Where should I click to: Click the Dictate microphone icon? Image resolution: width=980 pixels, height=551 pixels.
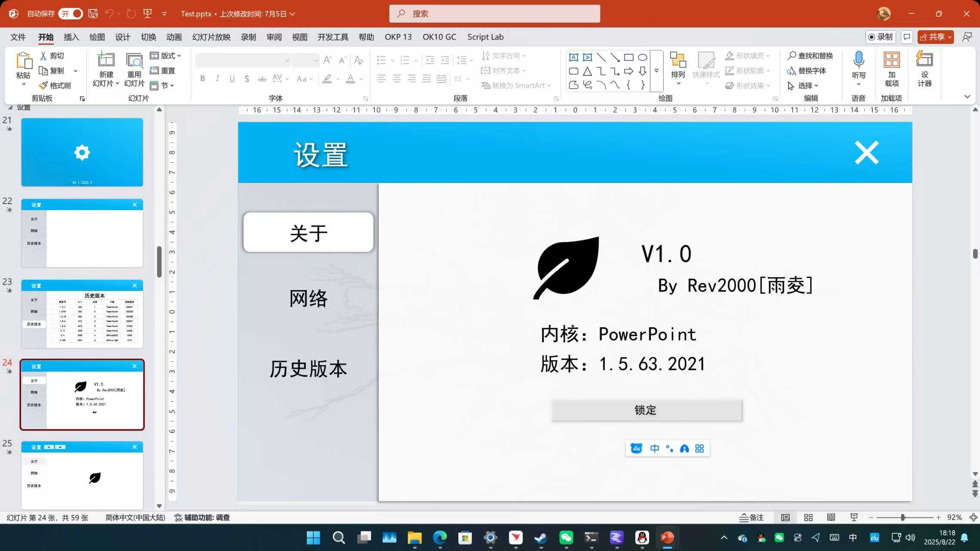(859, 59)
